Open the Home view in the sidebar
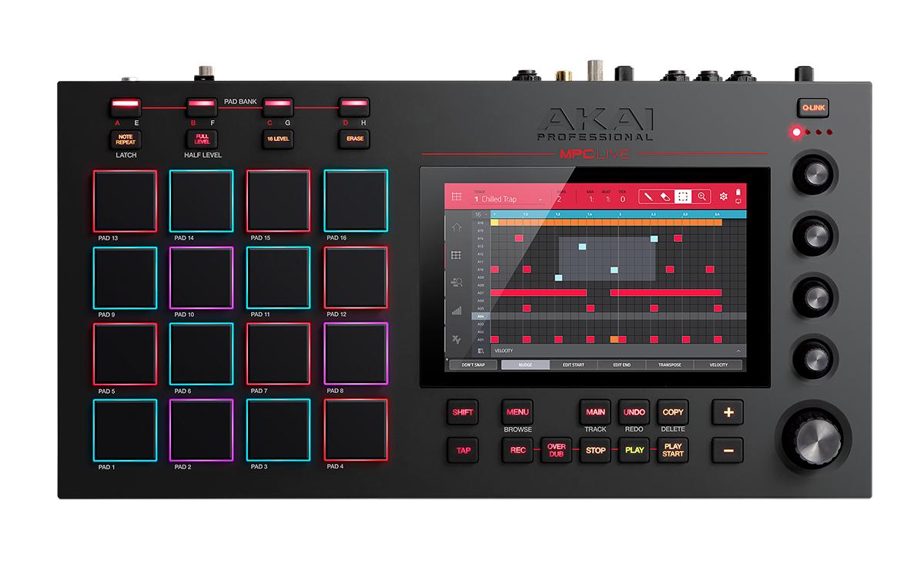Viewport: 924px width, 578px height. point(456,227)
